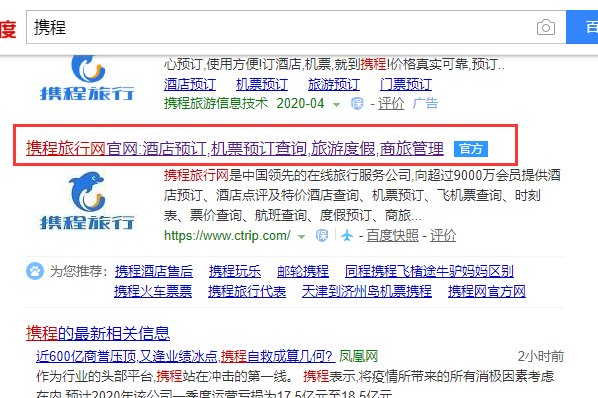Open recommended search 携程火车票票
Viewport: 598px width, 398px height.
pos(153,292)
